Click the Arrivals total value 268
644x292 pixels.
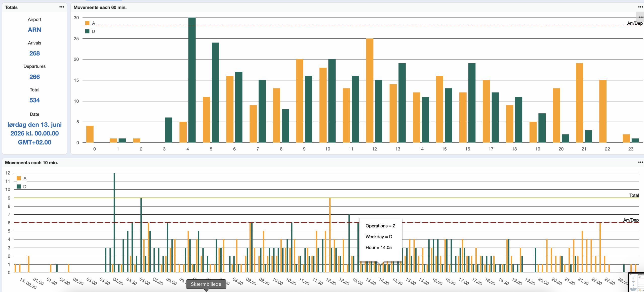click(34, 53)
